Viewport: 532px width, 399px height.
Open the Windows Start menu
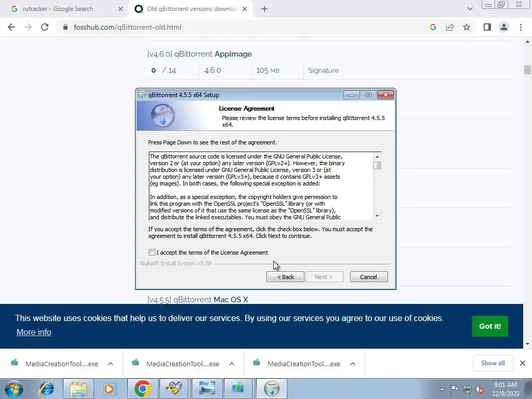click(x=14, y=389)
